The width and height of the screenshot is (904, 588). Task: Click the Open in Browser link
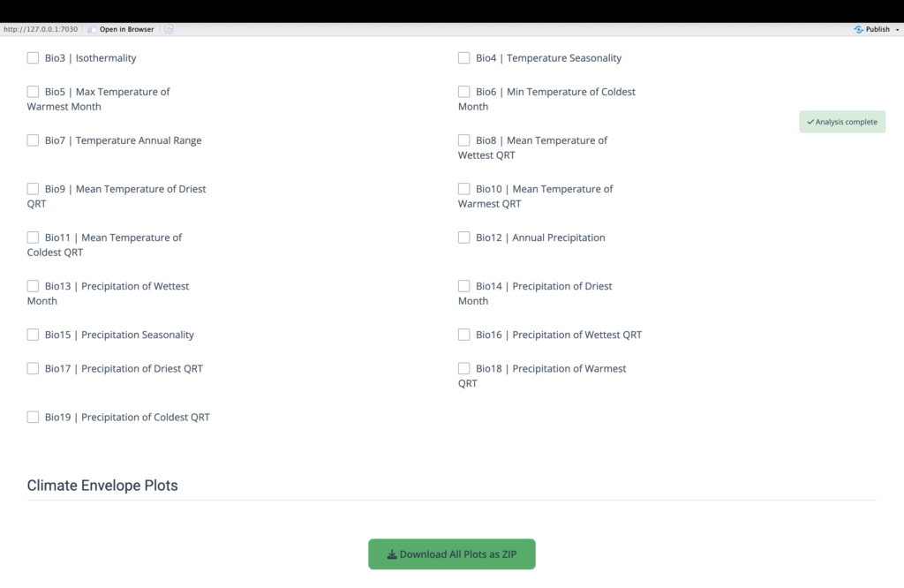click(x=126, y=29)
